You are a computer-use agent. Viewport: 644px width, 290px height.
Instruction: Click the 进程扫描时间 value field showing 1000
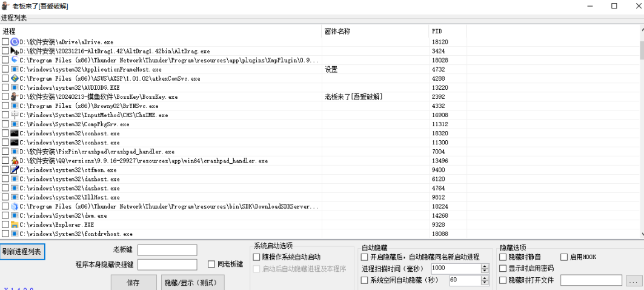click(x=456, y=269)
